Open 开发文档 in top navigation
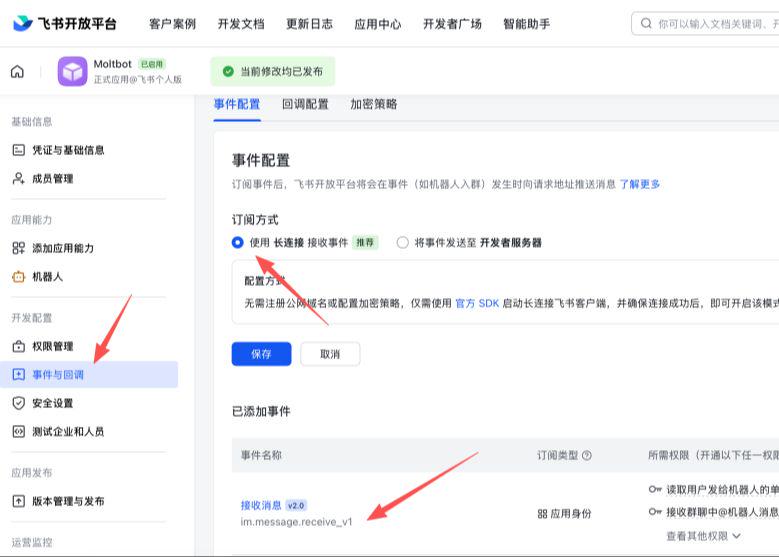This screenshot has height=557, width=779. [x=241, y=24]
